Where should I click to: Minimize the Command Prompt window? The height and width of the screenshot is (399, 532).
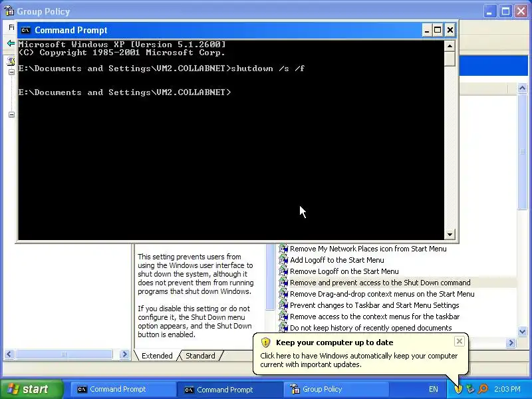(x=427, y=30)
